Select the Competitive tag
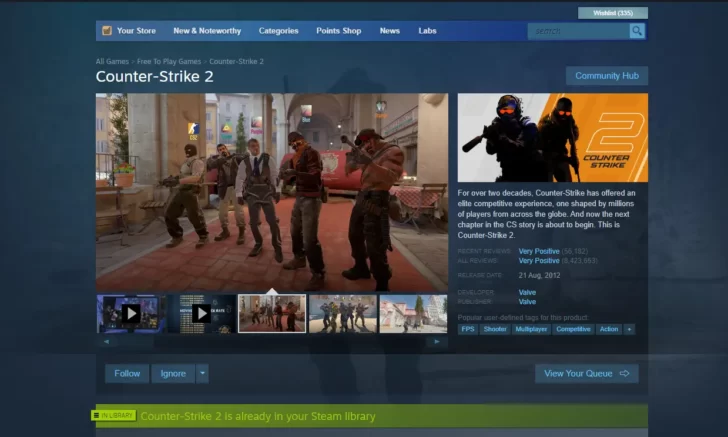This screenshot has height=437, width=728. 573,329
